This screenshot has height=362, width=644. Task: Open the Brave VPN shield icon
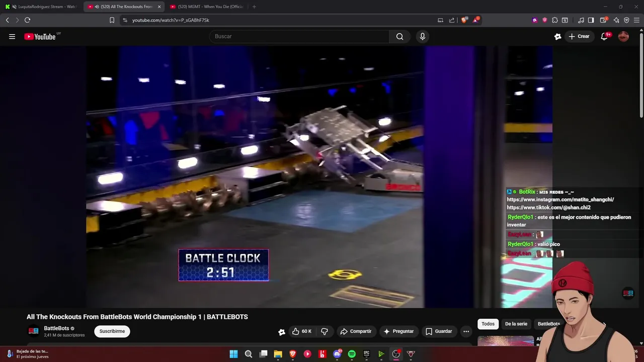point(626,20)
